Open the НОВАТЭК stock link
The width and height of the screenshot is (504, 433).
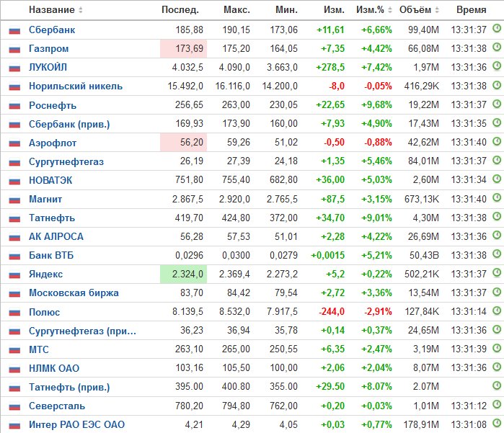50,180
